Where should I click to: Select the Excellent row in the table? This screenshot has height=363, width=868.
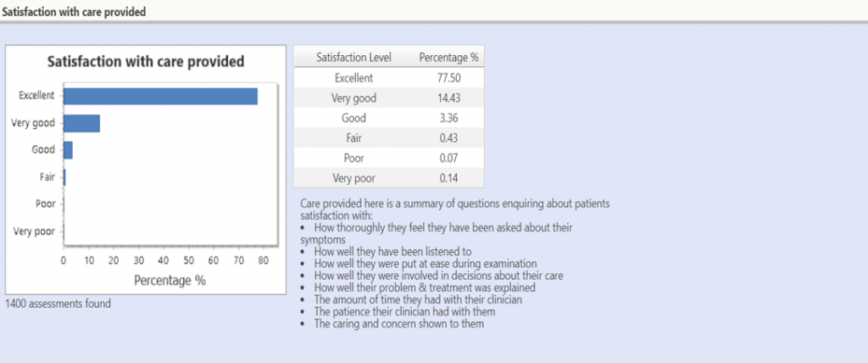388,77
